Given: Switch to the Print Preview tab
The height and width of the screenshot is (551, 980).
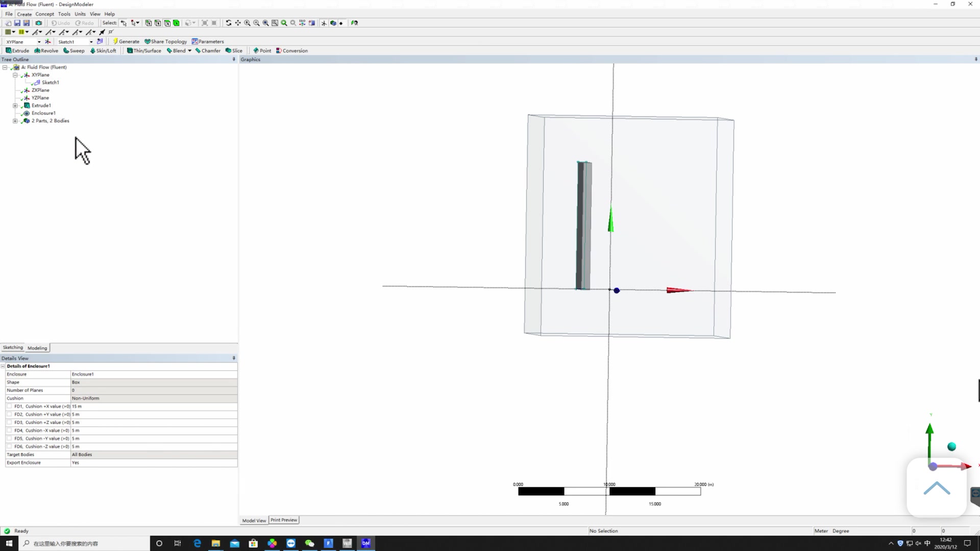Looking at the screenshot, I should tap(284, 520).
